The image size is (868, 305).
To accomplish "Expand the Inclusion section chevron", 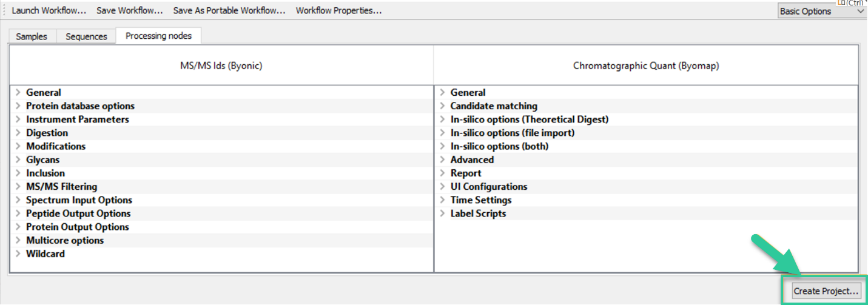I will coord(18,173).
